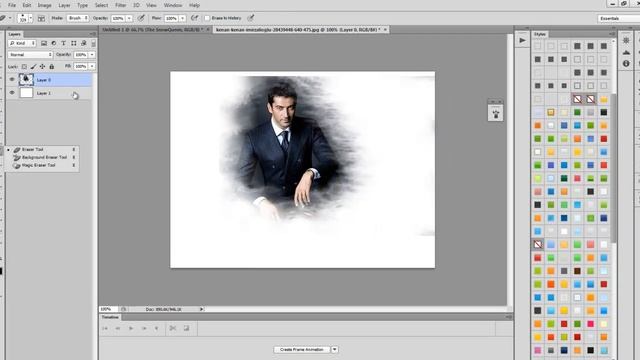640x360 pixels.
Task: Close the Untitled-1 document tab
Action: click(x=208, y=30)
